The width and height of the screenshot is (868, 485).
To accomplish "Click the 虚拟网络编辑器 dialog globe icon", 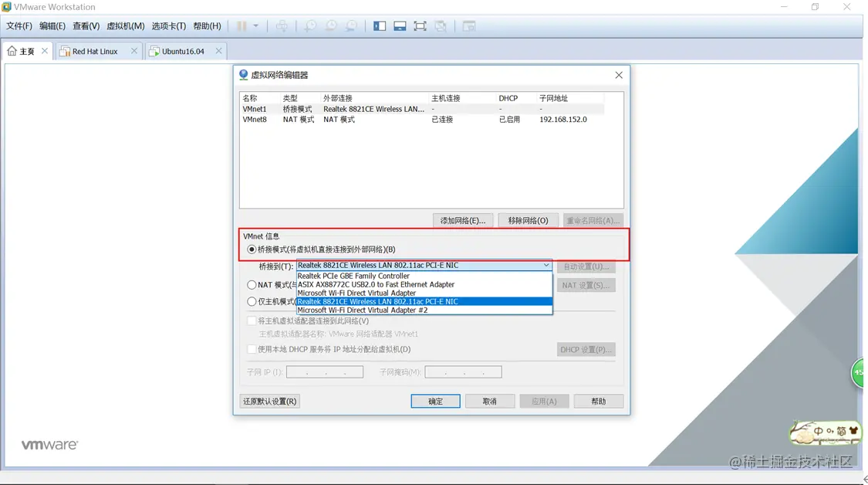I will (244, 75).
